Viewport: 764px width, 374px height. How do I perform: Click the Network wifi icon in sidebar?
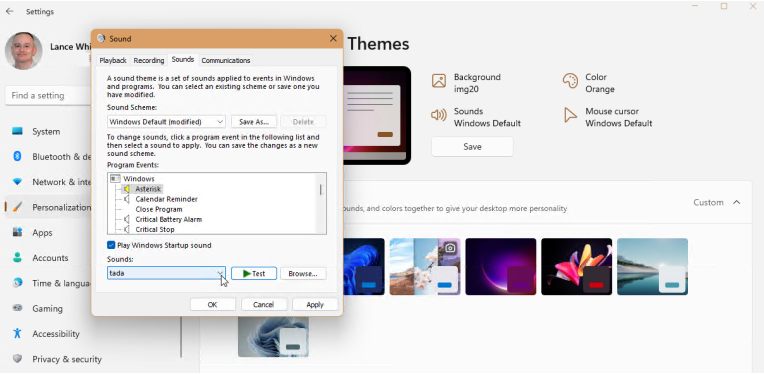(18, 182)
